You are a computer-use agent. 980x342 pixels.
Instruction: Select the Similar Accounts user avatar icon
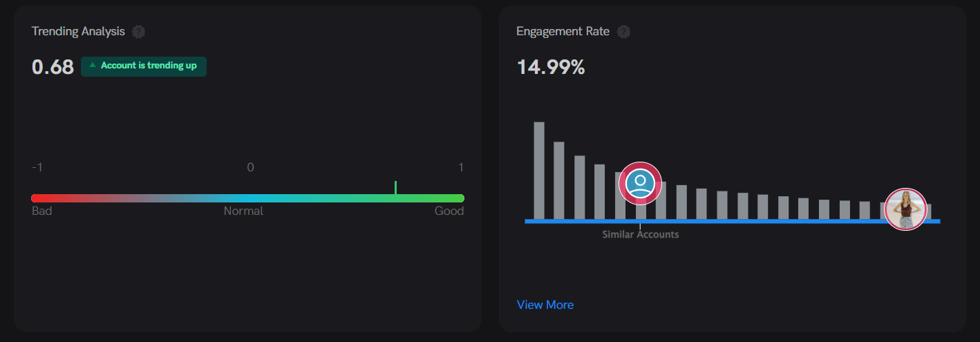[640, 184]
